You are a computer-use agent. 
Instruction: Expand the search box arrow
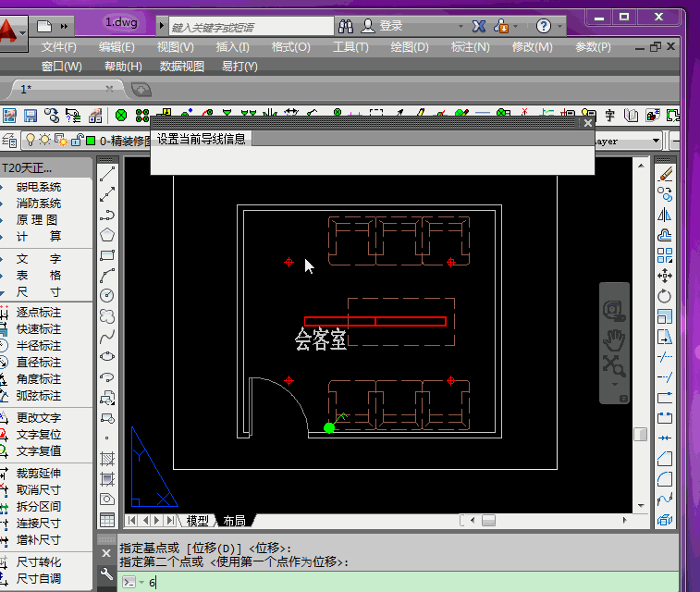162,26
